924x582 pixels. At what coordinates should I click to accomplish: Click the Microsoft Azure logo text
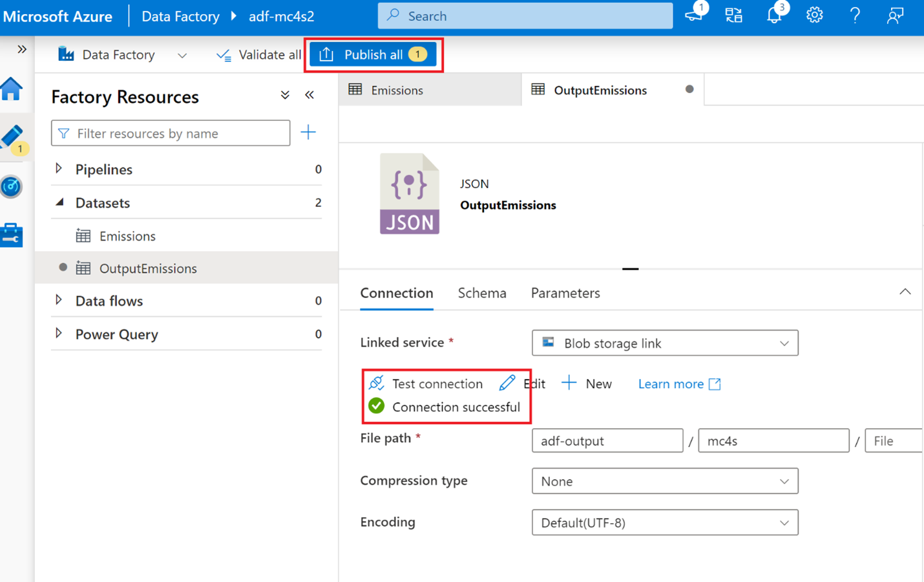pyautogui.click(x=58, y=16)
